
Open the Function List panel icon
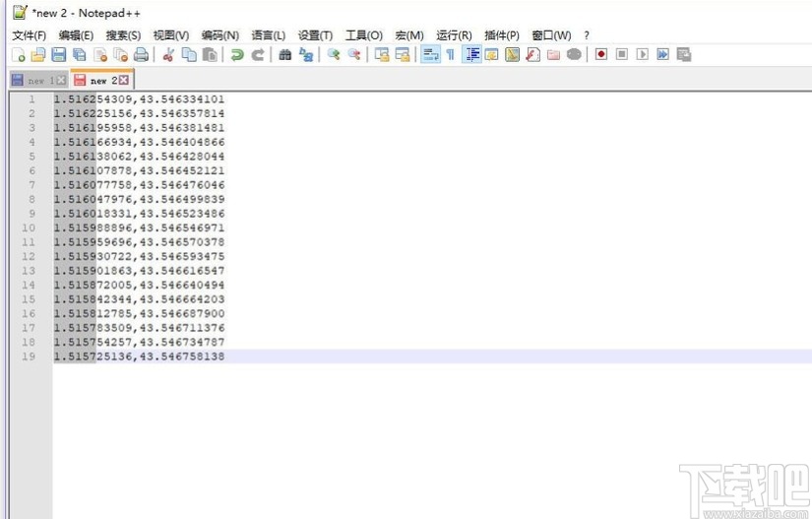(x=532, y=54)
